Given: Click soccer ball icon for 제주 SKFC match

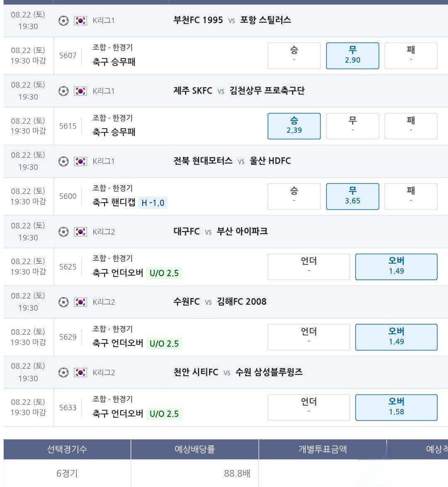Looking at the screenshot, I should [63, 91].
